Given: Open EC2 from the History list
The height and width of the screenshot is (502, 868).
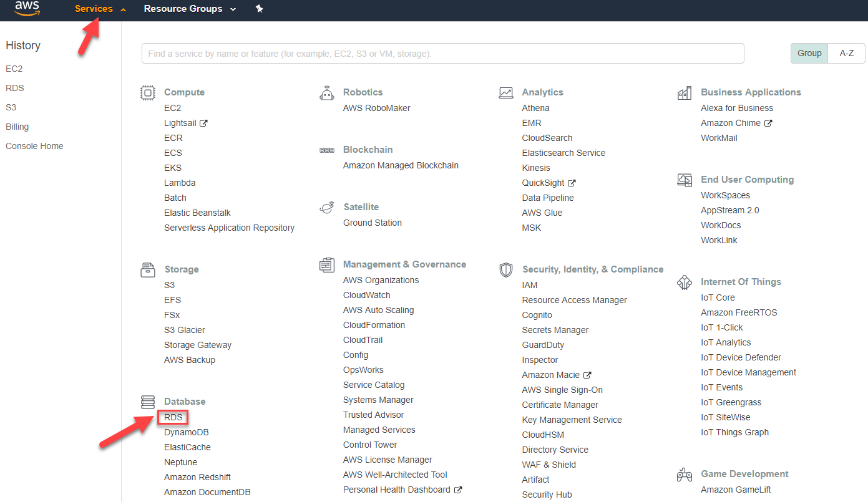Looking at the screenshot, I should tap(14, 69).
